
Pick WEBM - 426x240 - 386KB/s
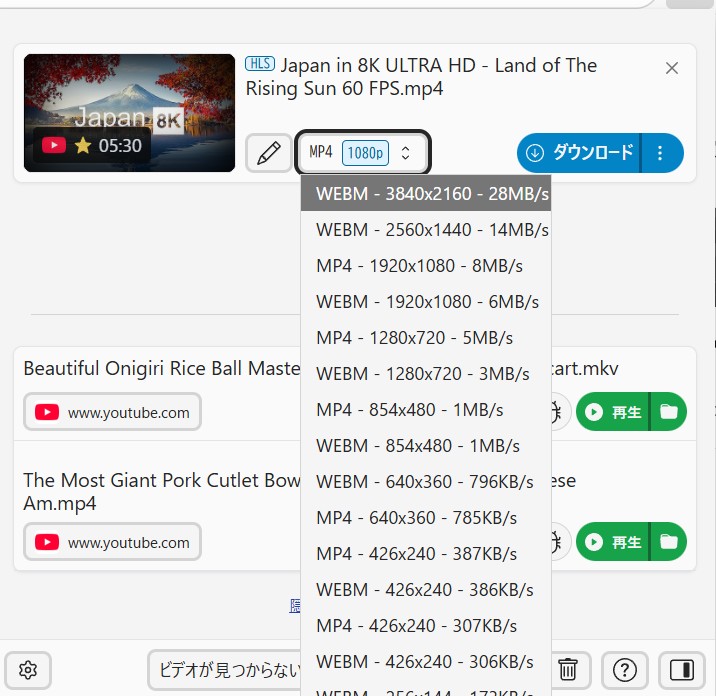pyautogui.click(x=426, y=590)
